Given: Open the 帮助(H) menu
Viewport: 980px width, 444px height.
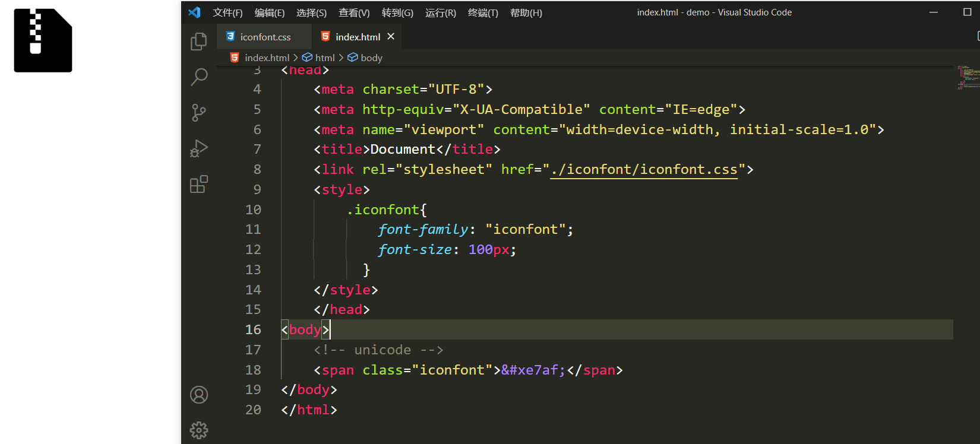Looking at the screenshot, I should [526, 12].
